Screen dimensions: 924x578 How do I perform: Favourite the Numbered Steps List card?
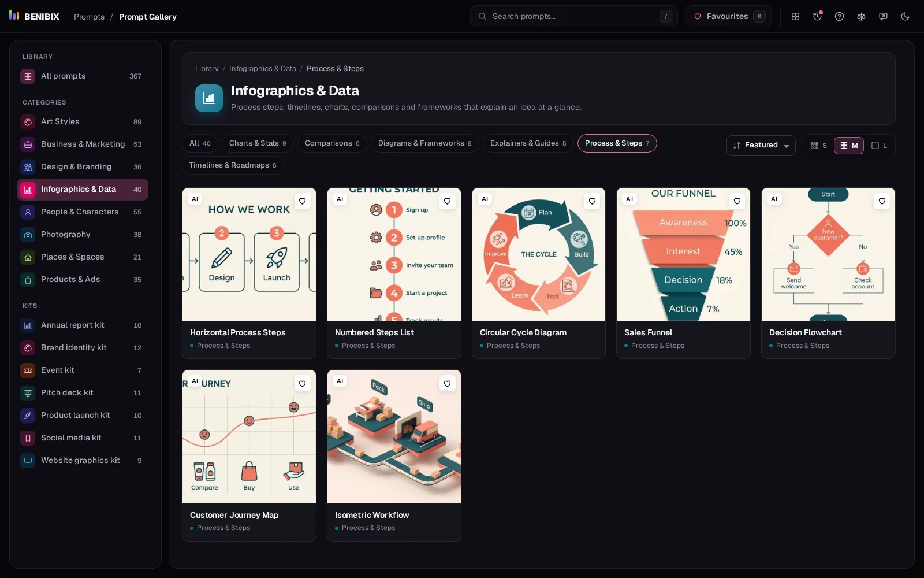pos(447,201)
